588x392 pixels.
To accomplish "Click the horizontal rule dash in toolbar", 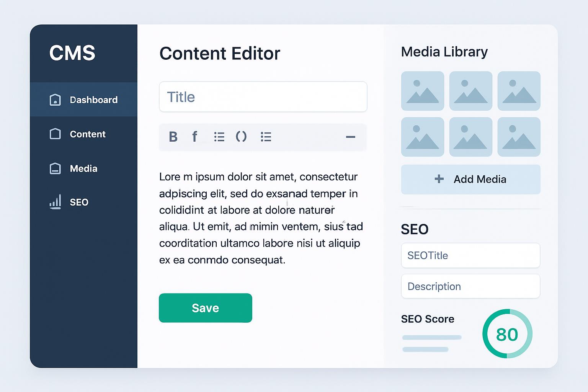I will [x=350, y=137].
